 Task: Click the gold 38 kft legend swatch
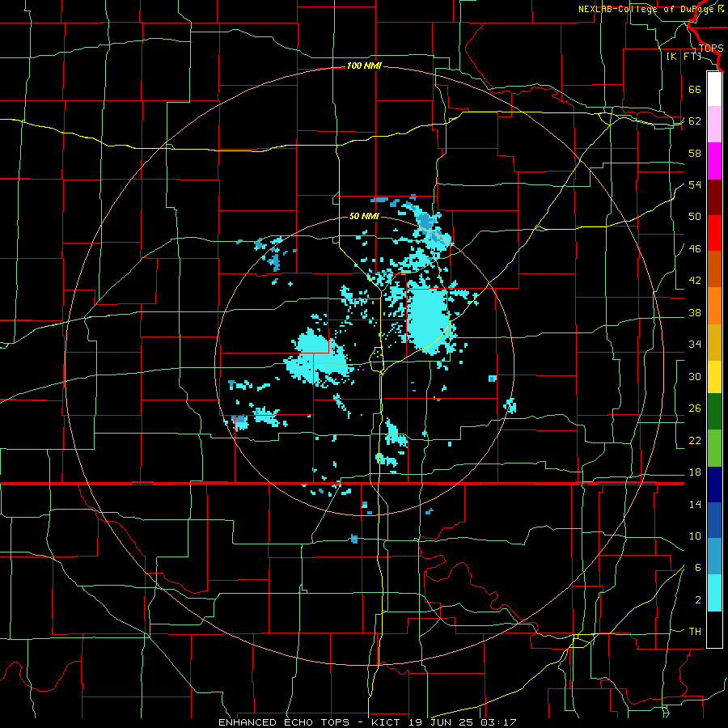click(x=714, y=342)
